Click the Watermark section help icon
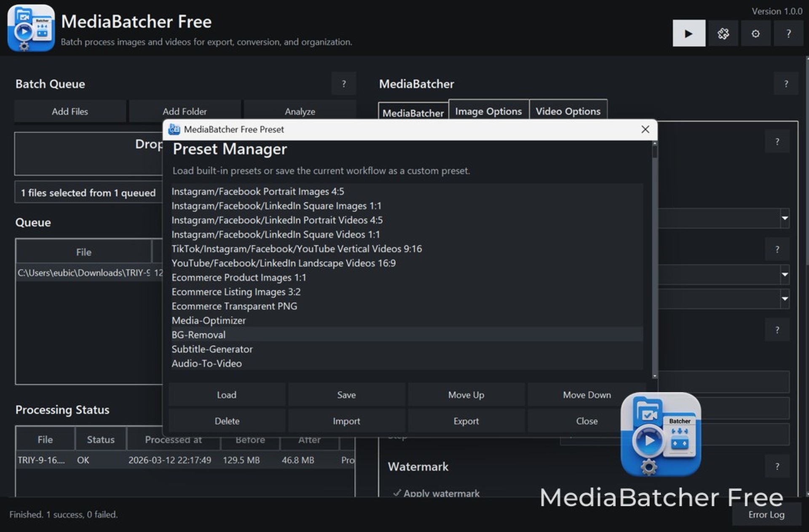Screen dimensions: 809x532 777,466
